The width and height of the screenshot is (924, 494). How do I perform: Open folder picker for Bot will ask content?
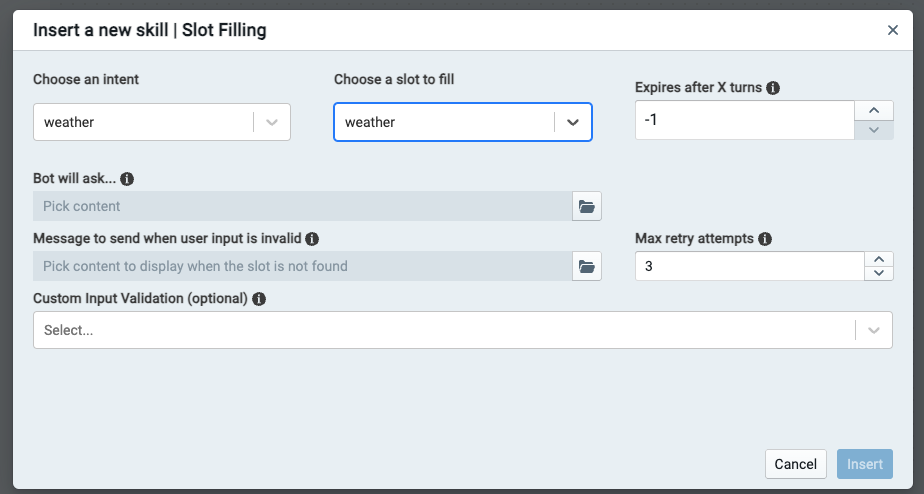tap(587, 207)
